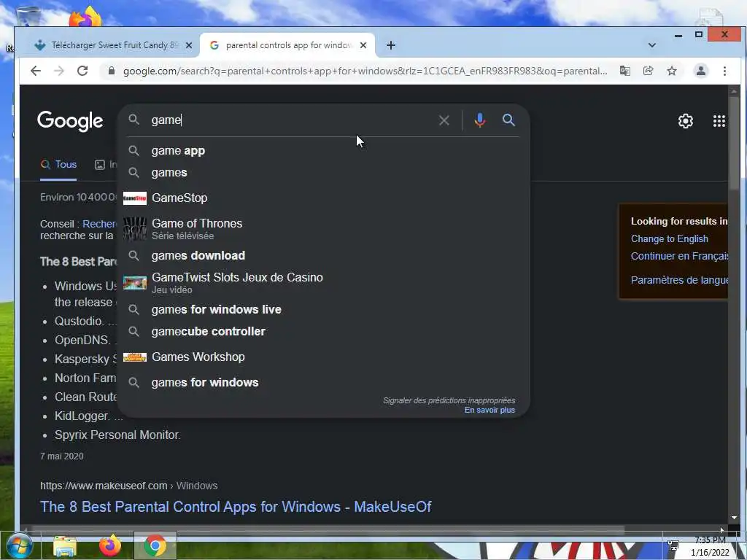This screenshot has height=560, width=747.
Task: Click the taskbar clock showing 1/16/2022
Action: pyautogui.click(x=710, y=546)
